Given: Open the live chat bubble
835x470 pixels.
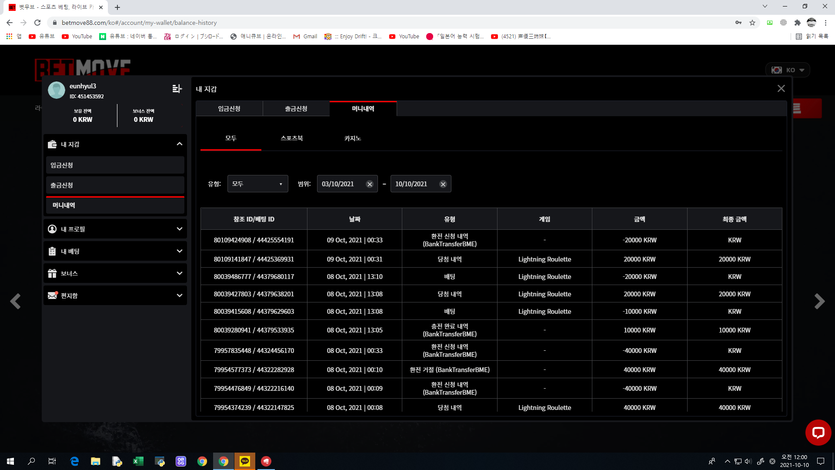Looking at the screenshot, I should click(x=818, y=432).
